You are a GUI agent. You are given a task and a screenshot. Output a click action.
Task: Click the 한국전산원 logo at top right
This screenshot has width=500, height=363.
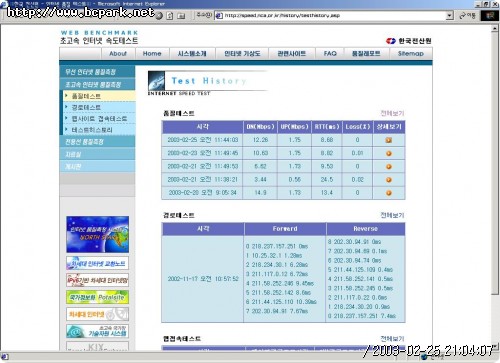coord(409,41)
